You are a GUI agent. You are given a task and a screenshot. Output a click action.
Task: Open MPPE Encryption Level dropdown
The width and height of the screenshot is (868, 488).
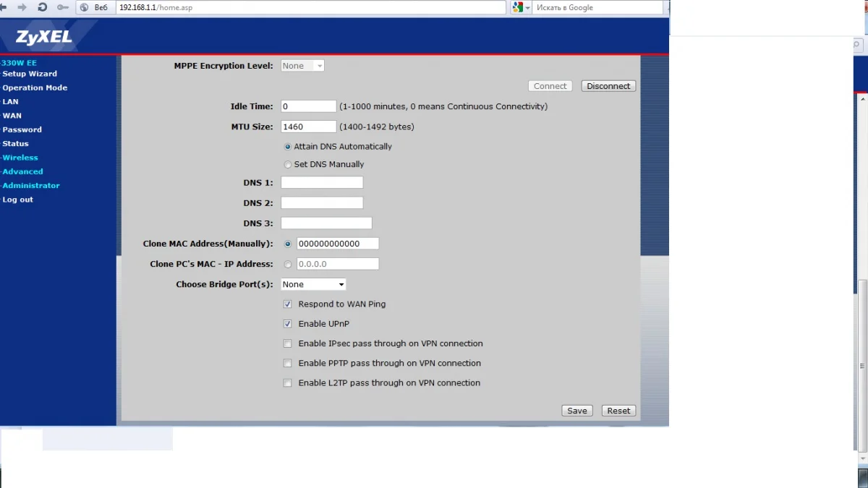302,66
